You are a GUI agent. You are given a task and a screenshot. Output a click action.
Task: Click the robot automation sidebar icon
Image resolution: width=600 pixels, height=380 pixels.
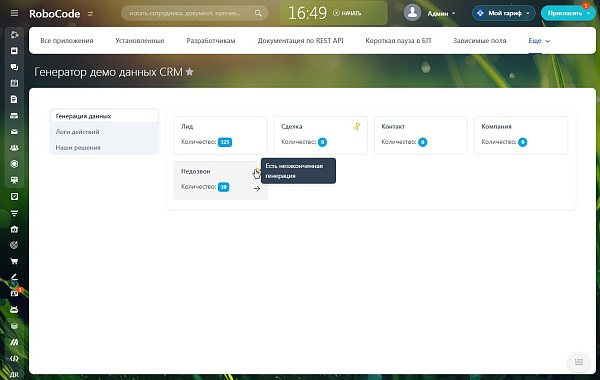(14, 309)
